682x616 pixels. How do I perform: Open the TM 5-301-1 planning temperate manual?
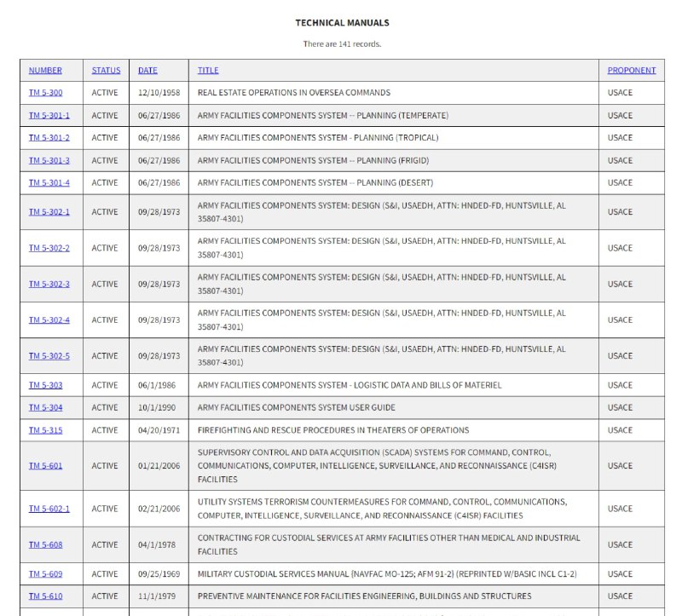point(48,115)
